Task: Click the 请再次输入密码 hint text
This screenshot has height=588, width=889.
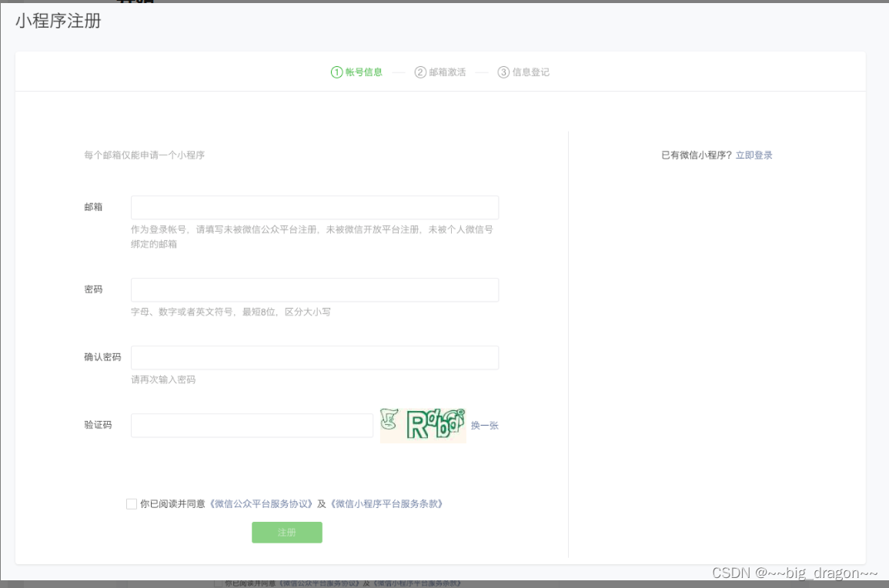Action: click(163, 380)
